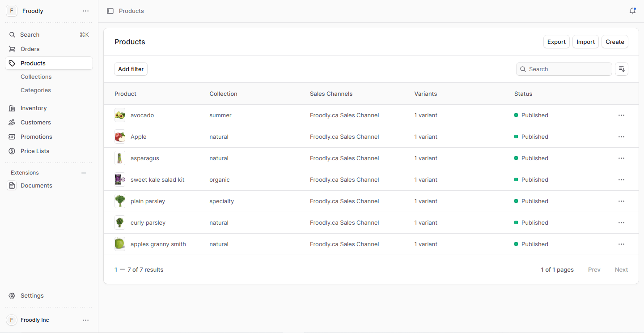Screen dimensions: 644x333
Task: Open sorting options with the icon beside search
Action: tap(622, 69)
